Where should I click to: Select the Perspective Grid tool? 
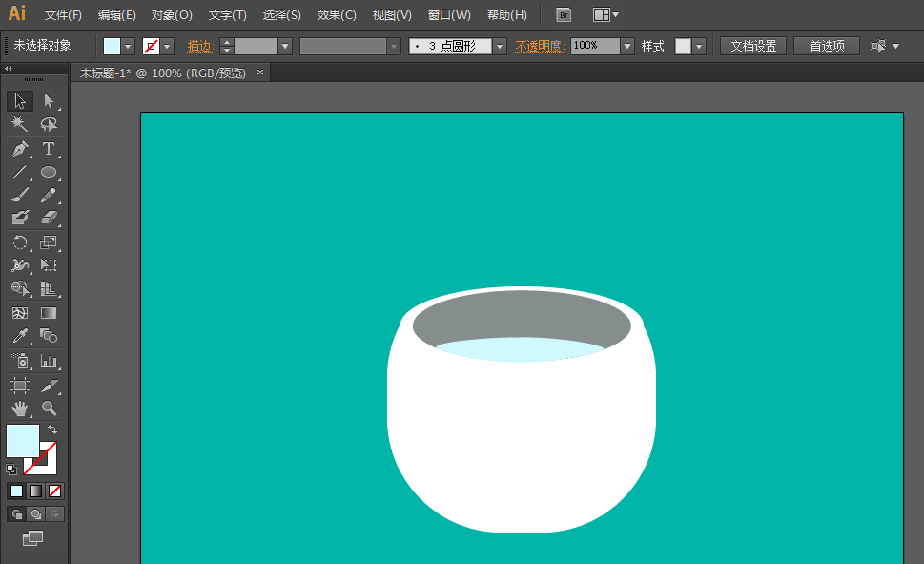pos(49,288)
